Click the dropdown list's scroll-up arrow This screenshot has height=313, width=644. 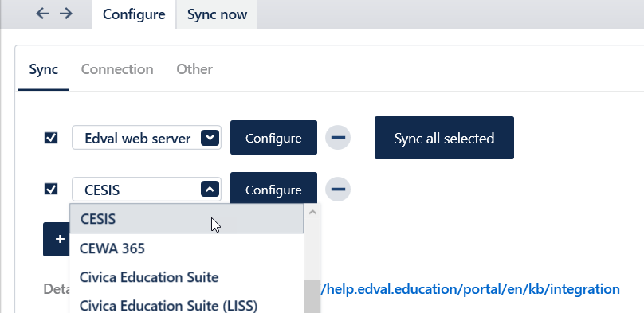(312, 212)
